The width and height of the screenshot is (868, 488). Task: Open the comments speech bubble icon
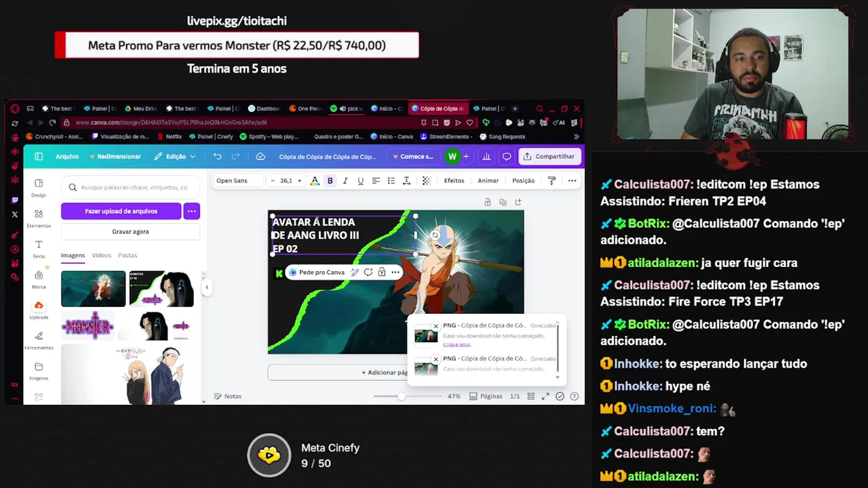pyautogui.click(x=507, y=157)
